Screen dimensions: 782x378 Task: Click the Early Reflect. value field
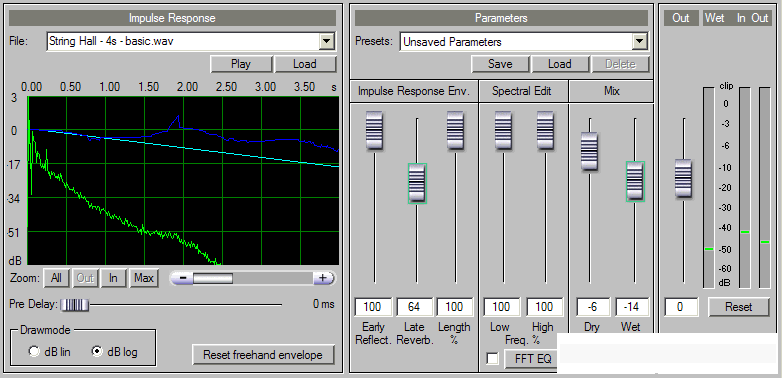pos(374,307)
